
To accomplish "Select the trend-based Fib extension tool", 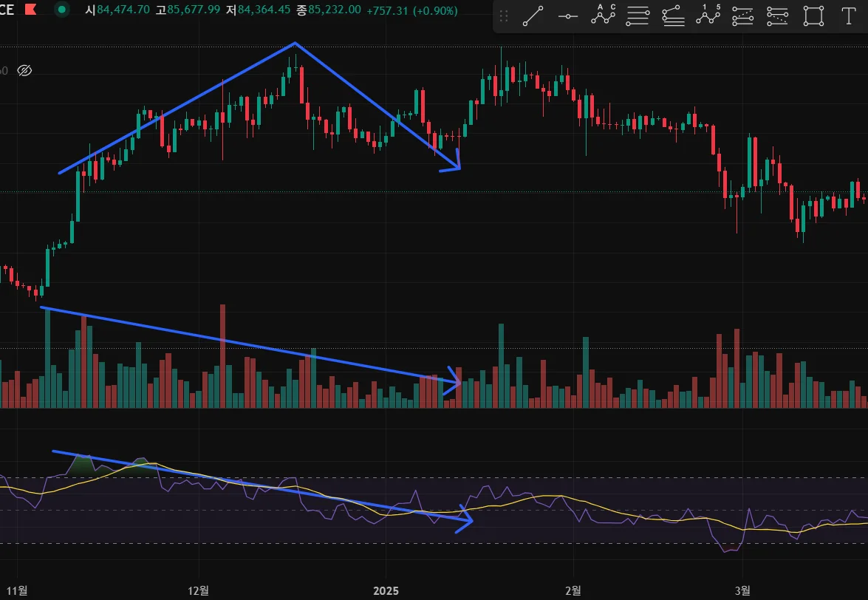I will (x=673, y=16).
